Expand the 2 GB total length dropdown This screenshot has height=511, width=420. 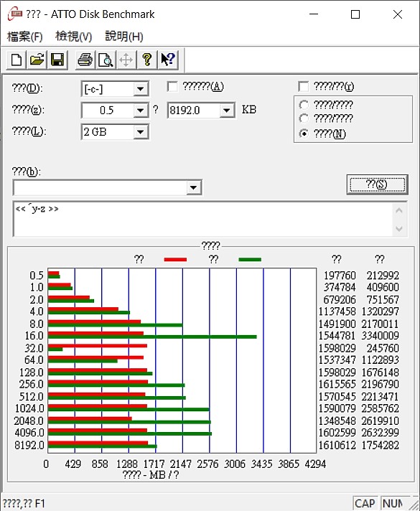141,132
